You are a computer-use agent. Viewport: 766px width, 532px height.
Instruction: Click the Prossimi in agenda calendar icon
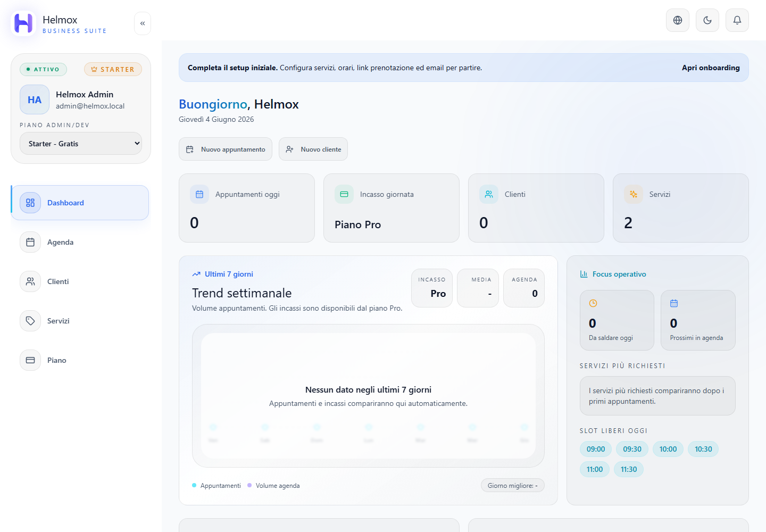pyautogui.click(x=674, y=303)
